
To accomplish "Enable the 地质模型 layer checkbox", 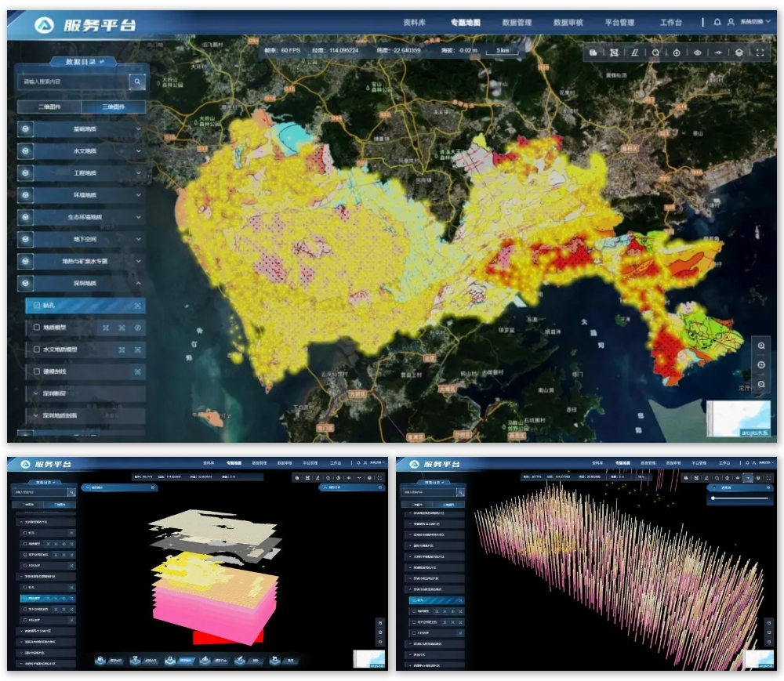I will point(36,328).
